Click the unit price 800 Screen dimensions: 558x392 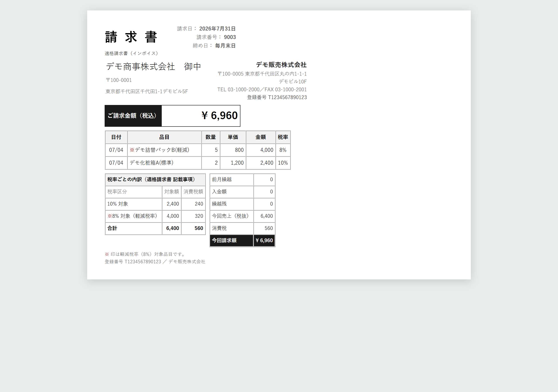(x=233, y=150)
